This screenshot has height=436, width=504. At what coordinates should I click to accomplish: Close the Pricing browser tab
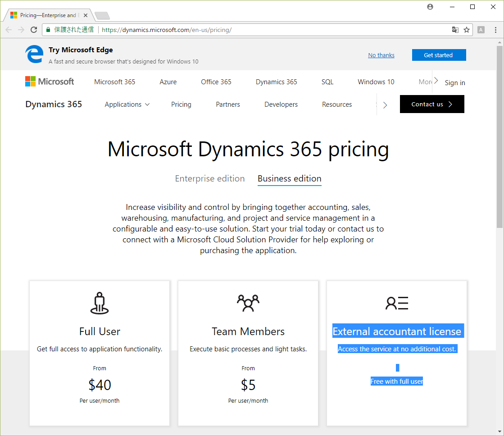pos(86,15)
